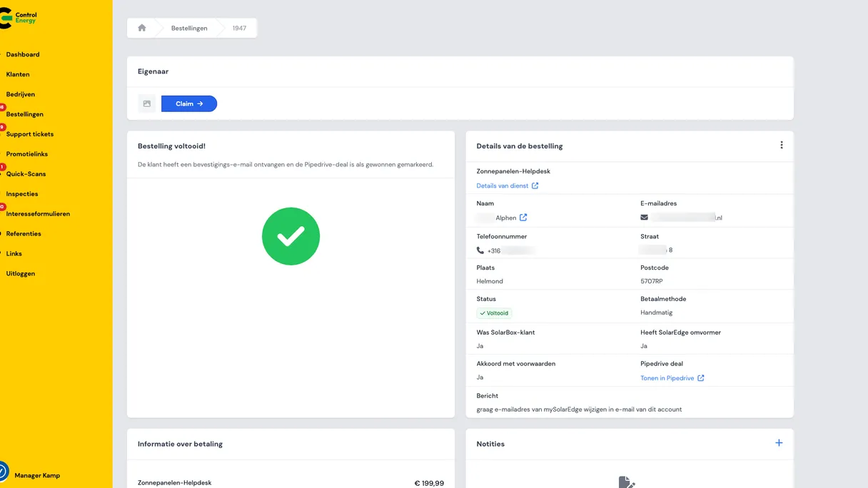This screenshot has height=488, width=868.
Task: Click postcode value 5707RP
Action: click(652, 281)
